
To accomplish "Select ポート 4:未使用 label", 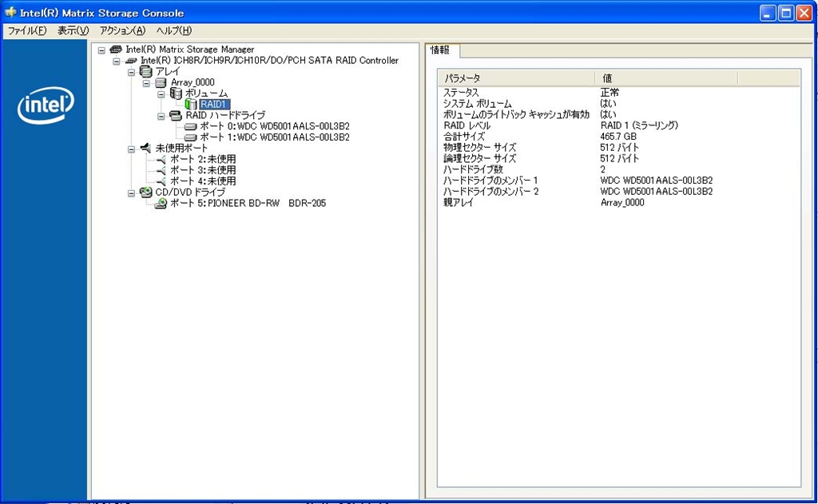I will click(203, 181).
